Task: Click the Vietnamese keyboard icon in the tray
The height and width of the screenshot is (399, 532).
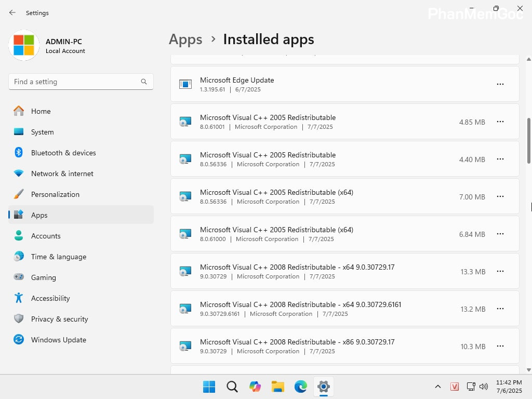Action: pos(455,387)
